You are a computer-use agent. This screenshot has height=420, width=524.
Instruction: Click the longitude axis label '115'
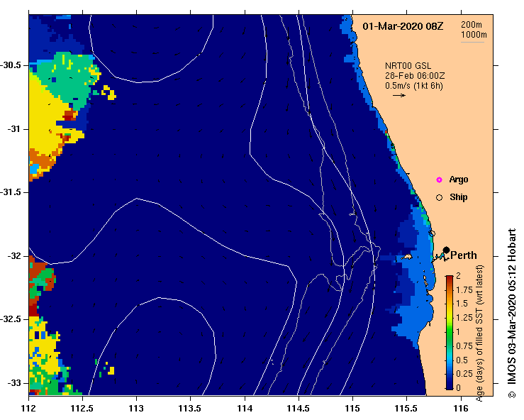[352, 409]
